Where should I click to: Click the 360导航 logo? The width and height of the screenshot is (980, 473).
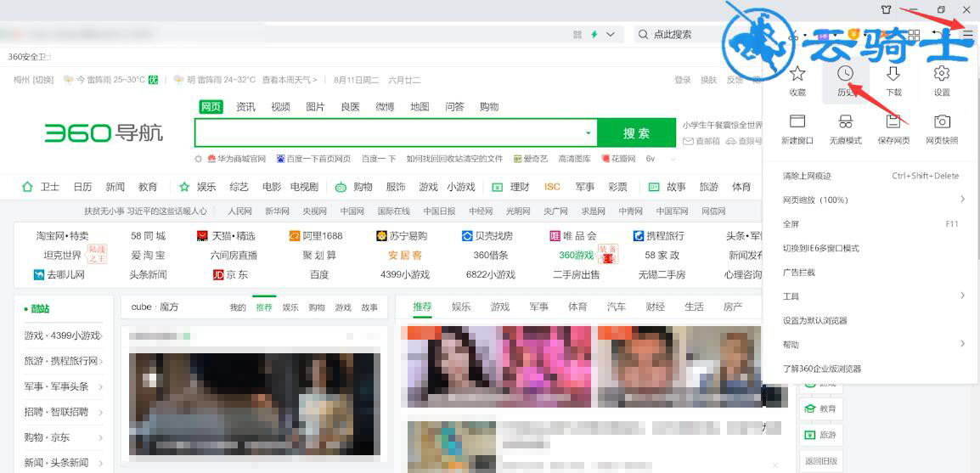[103, 132]
